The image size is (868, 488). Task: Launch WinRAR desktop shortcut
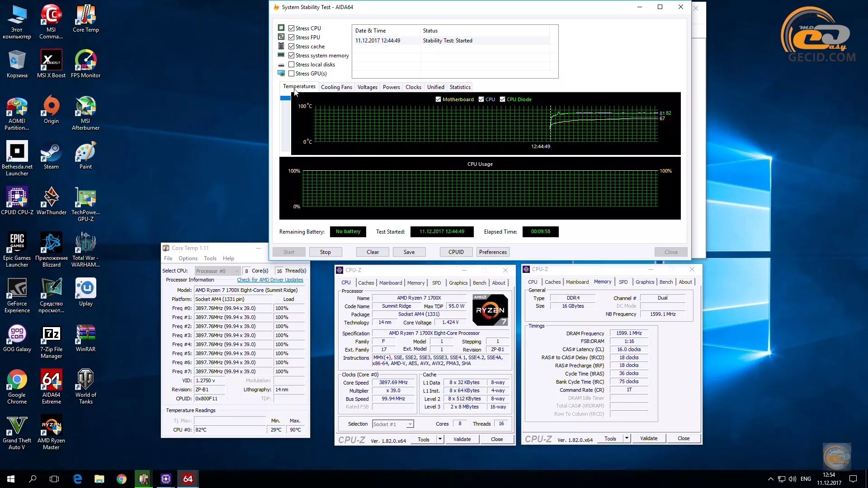click(x=85, y=338)
